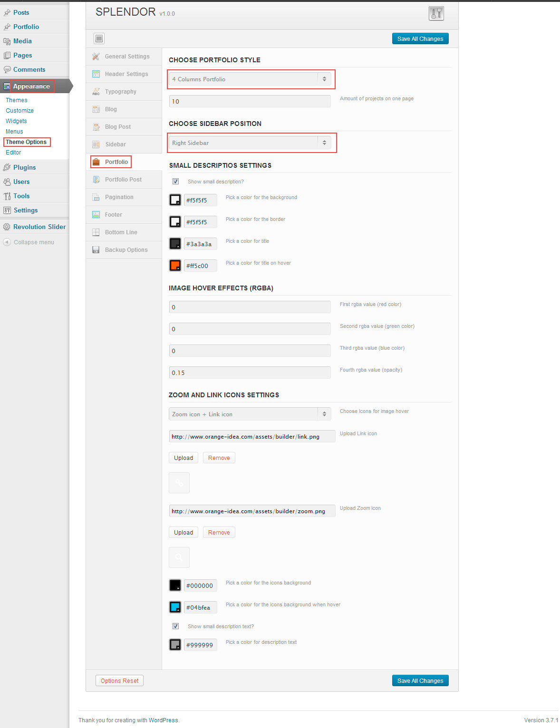Click the General Settings tools icon
Viewport: 560px width, 728px height.
(96, 57)
